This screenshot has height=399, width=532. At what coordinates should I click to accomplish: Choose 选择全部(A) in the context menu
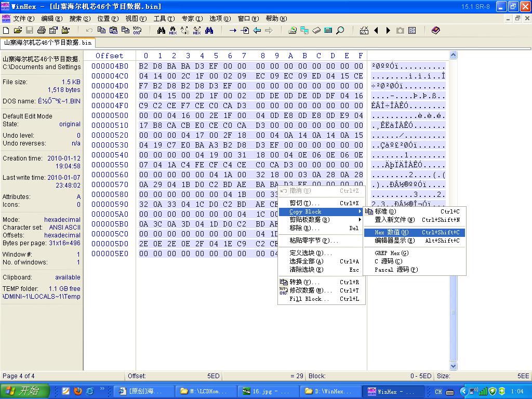point(321,261)
